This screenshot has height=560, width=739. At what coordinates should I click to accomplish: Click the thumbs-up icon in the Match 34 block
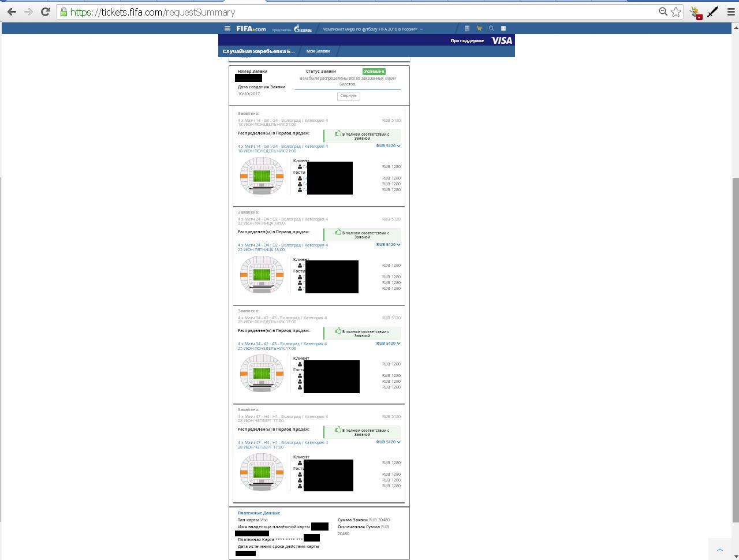pyautogui.click(x=338, y=331)
